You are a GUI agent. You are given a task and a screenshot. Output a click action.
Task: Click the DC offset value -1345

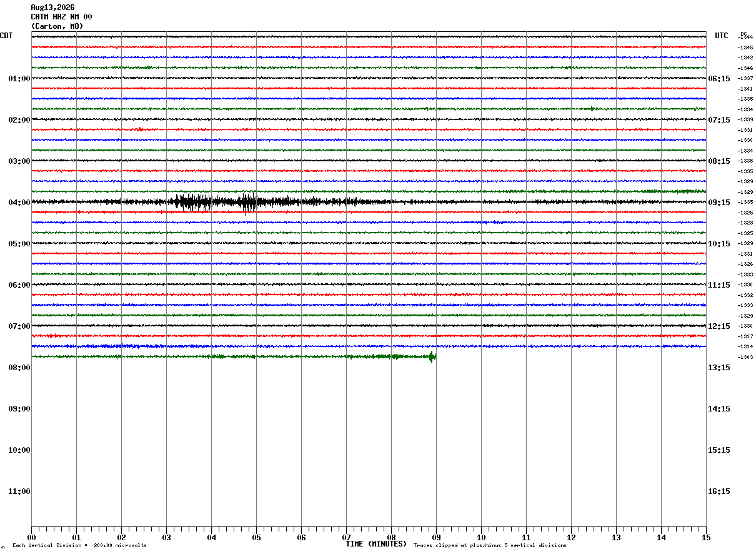[x=745, y=48]
